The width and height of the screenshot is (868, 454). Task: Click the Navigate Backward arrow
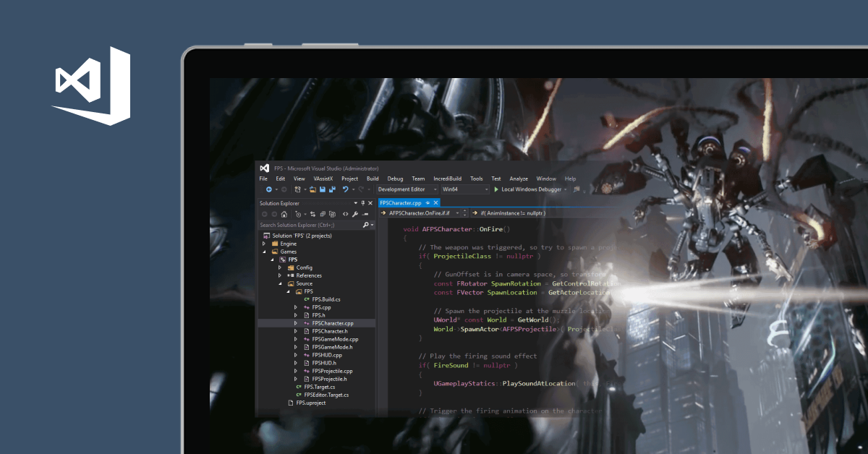[269, 189]
